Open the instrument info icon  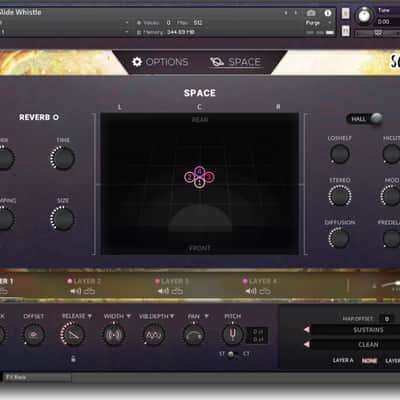coord(328,13)
